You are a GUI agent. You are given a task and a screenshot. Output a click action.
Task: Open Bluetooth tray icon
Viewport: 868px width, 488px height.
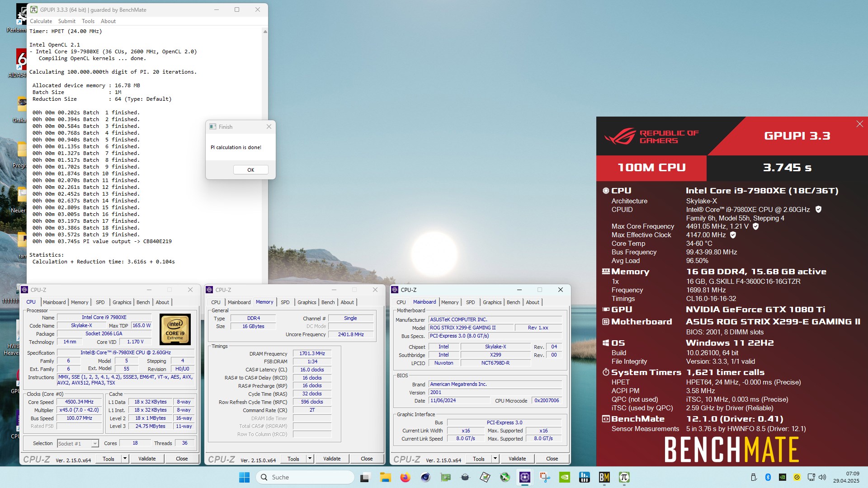tap(768, 477)
